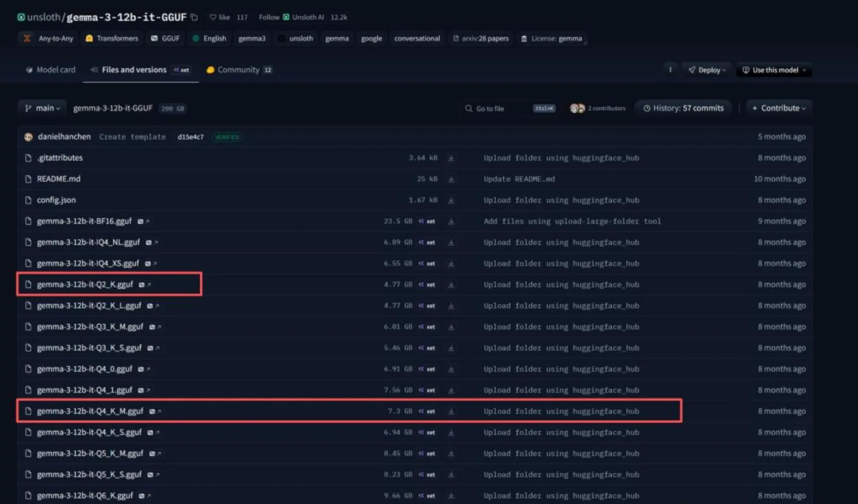Image resolution: width=858 pixels, height=504 pixels.
Task: Download gemma-3-12b-it-BF16.gguf via its download icon
Action: coord(451,221)
